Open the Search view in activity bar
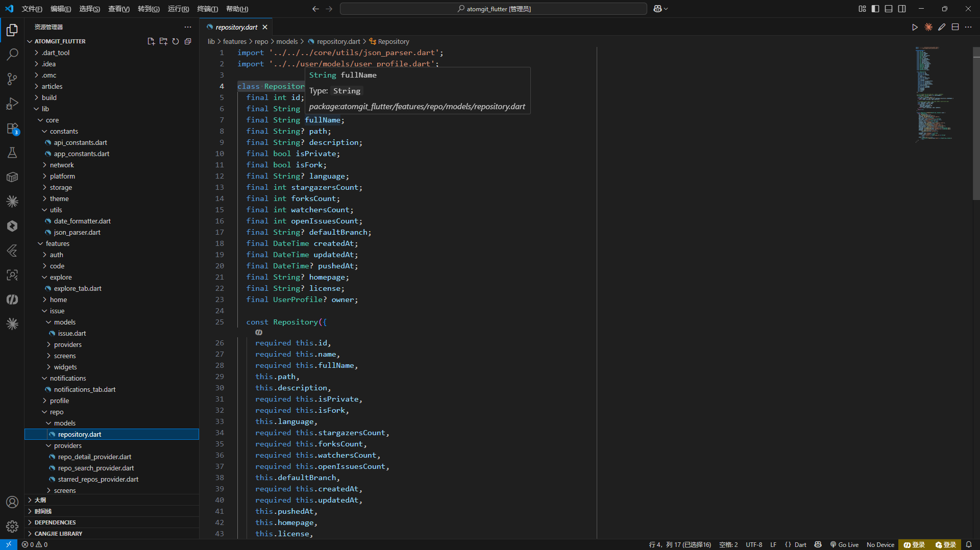This screenshot has height=550, width=980. (12, 55)
